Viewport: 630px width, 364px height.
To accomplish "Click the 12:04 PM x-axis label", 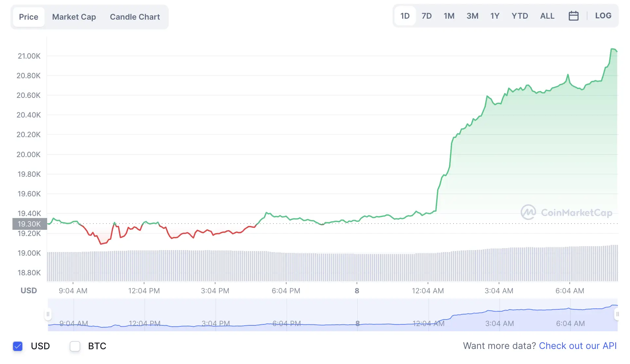I will coord(144,291).
